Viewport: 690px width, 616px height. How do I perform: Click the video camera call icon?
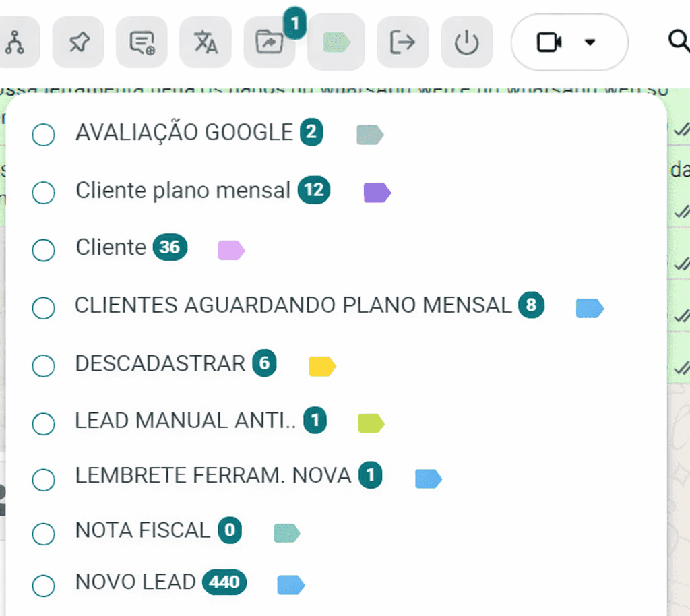pos(548,42)
